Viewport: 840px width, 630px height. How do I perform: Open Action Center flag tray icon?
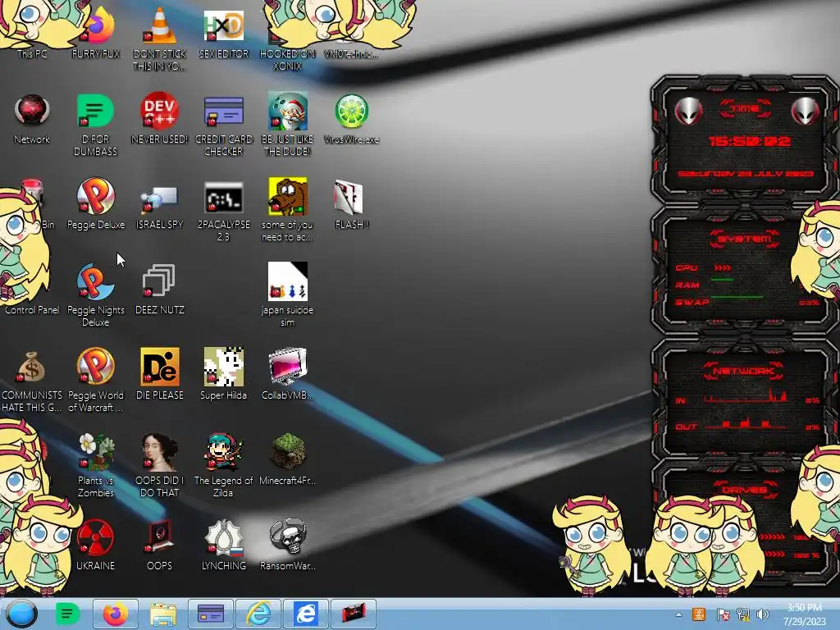point(723,614)
